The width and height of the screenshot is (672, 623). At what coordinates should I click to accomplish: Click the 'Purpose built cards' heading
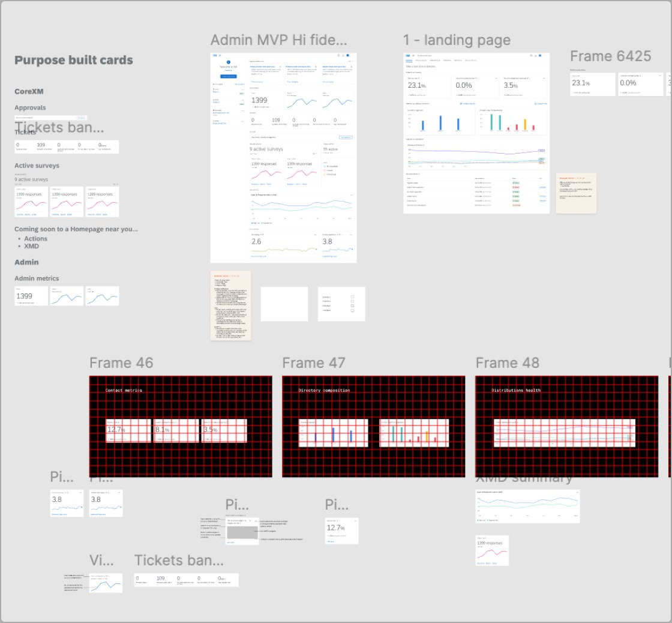pyautogui.click(x=74, y=60)
